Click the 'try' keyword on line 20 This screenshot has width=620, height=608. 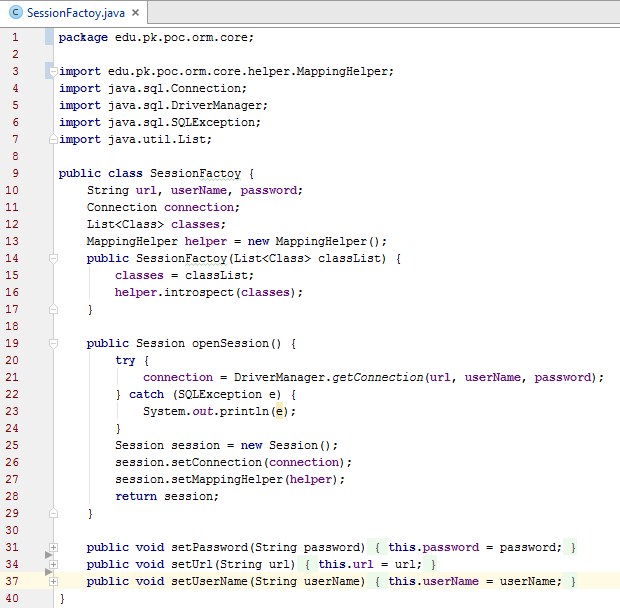coord(125,361)
